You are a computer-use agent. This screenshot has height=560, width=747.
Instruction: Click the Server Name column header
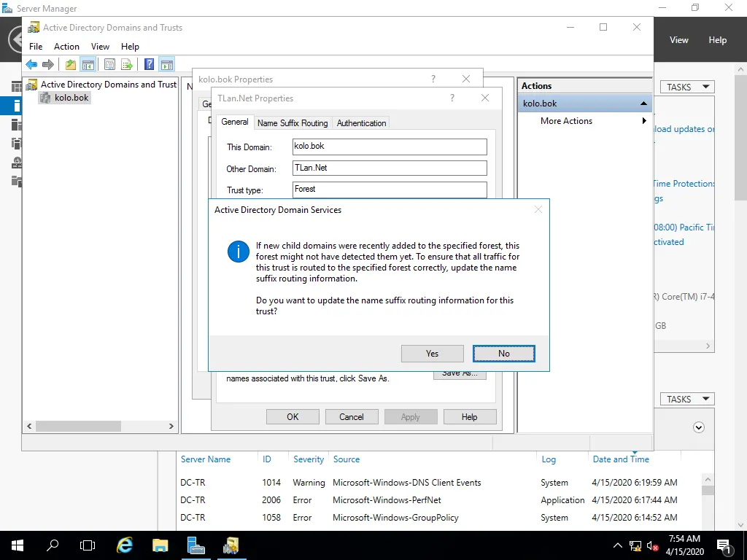pos(205,459)
